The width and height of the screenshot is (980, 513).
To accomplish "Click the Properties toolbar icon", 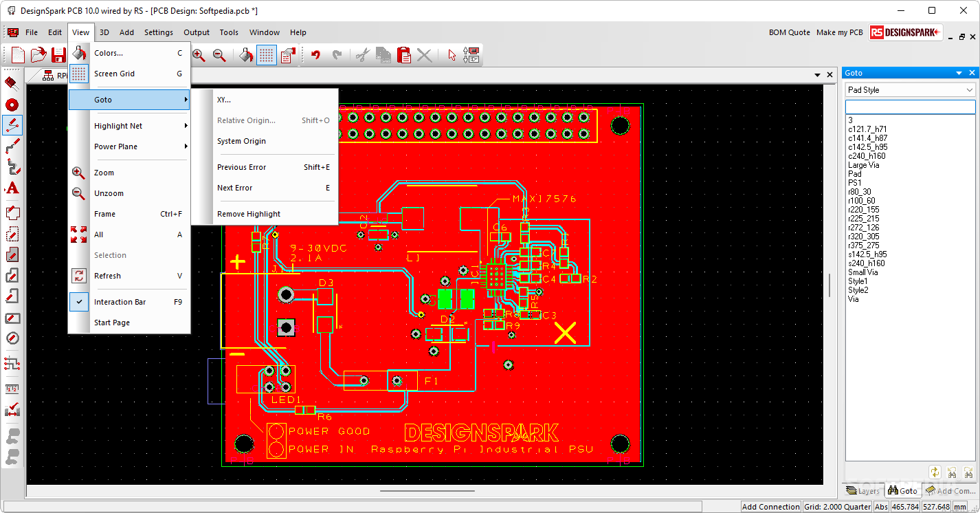I will [287, 55].
